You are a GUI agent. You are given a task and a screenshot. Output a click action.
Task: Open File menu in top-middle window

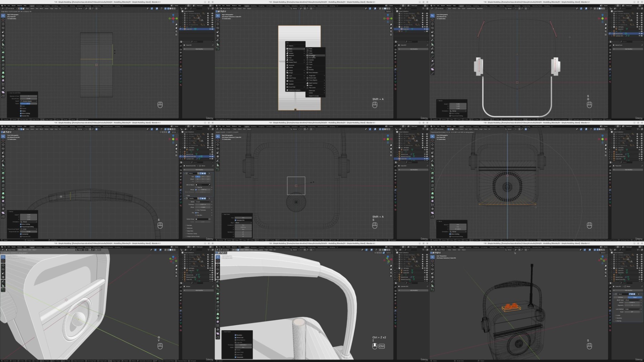(220, 6)
